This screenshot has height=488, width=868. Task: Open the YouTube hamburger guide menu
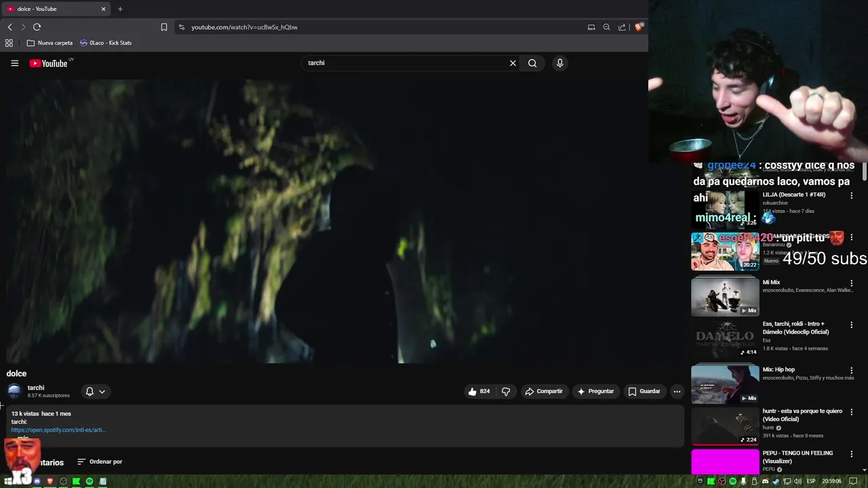14,63
